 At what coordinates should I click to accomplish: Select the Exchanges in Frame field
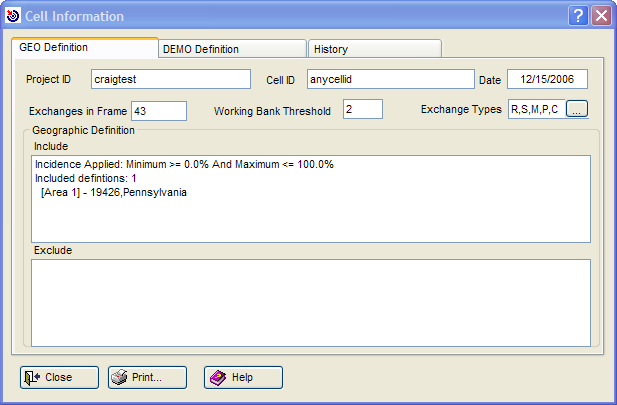tap(158, 111)
